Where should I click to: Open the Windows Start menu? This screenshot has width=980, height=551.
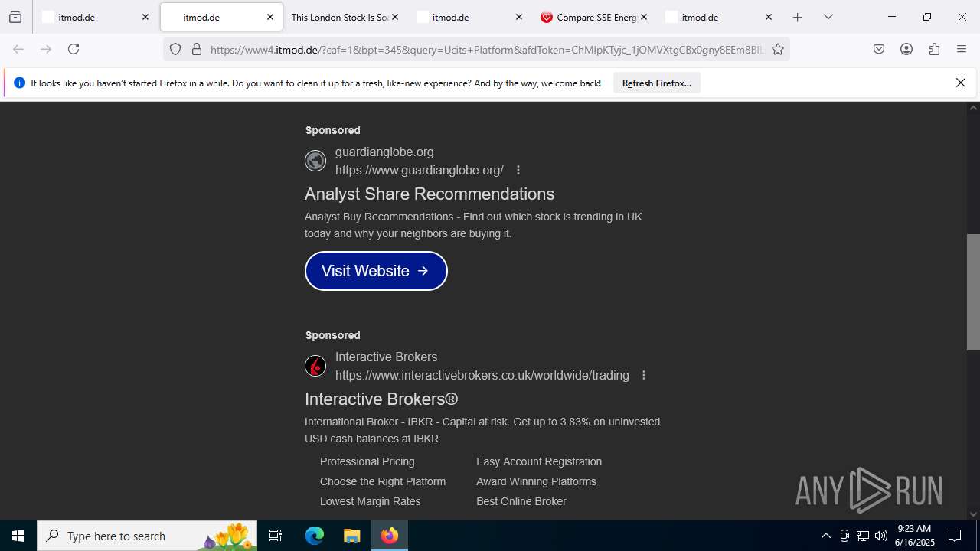(x=18, y=536)
